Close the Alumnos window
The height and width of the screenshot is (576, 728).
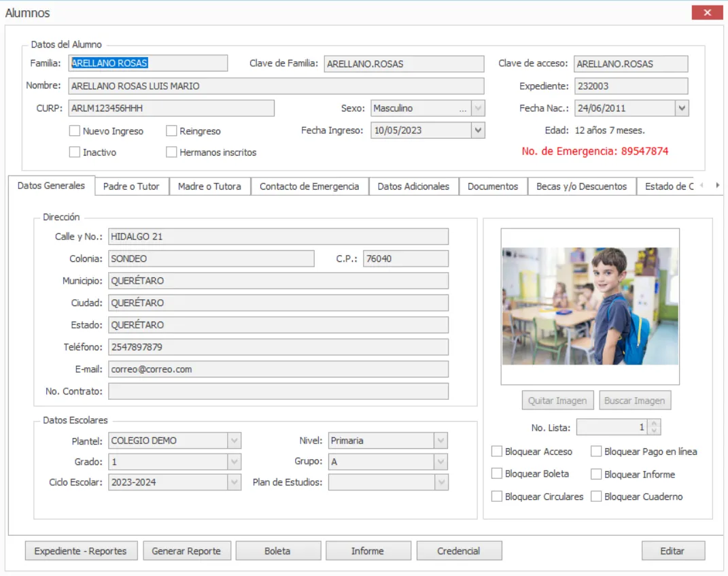tap(707, 12)
